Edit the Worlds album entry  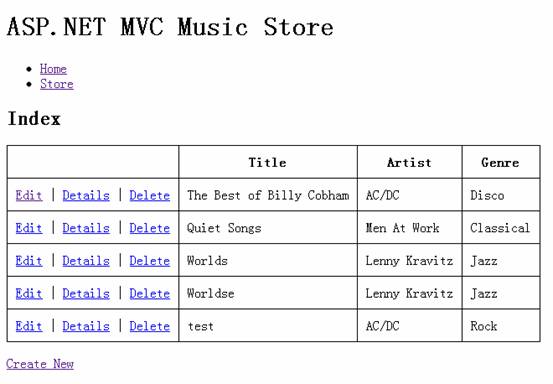[x=29, y=261]
